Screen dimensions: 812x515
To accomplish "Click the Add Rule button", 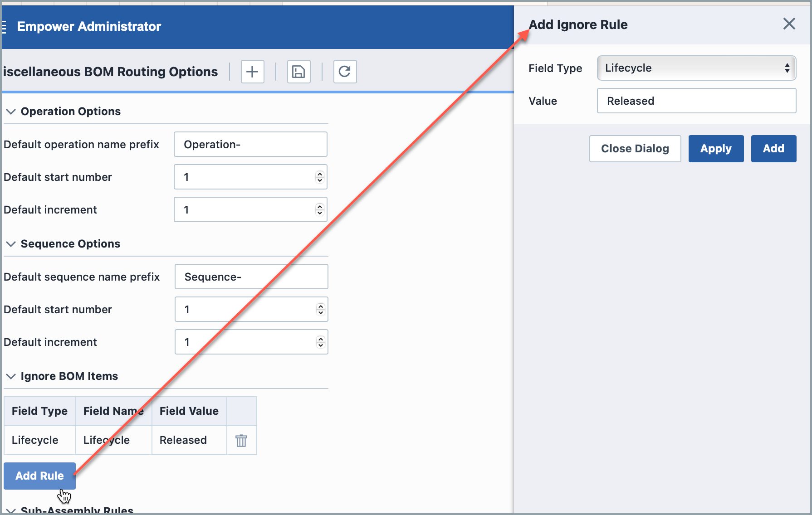I will point(39,476).
